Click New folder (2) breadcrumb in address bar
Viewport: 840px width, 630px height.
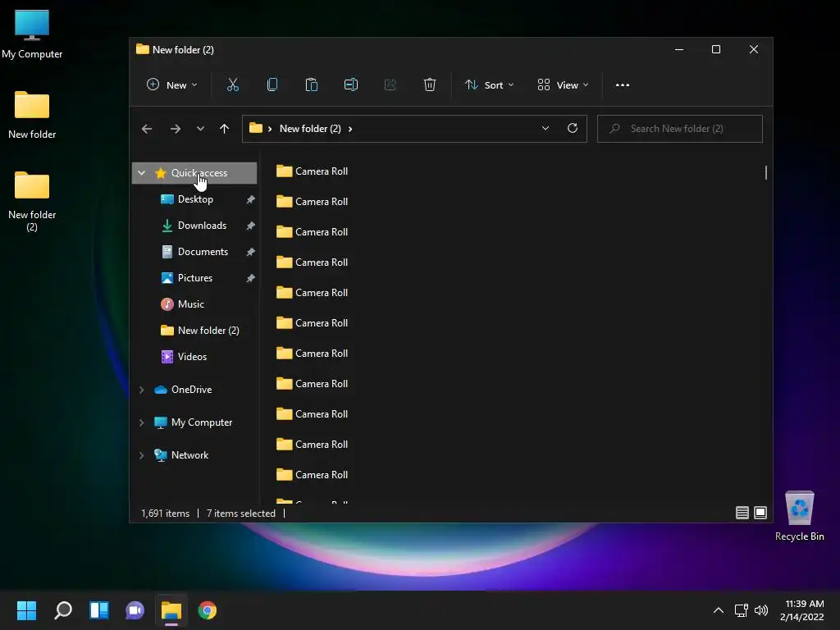[x=310, y=129]
